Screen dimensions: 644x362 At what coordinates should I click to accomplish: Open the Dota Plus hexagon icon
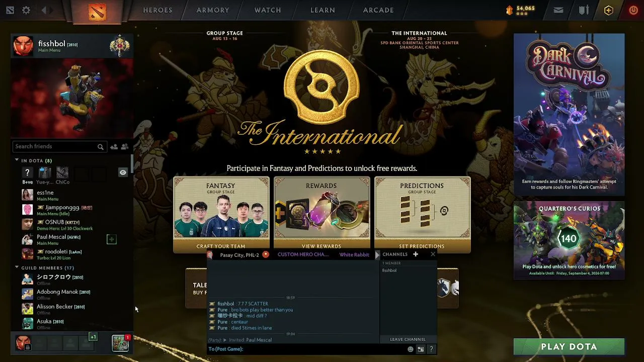[x=609, y=10]
